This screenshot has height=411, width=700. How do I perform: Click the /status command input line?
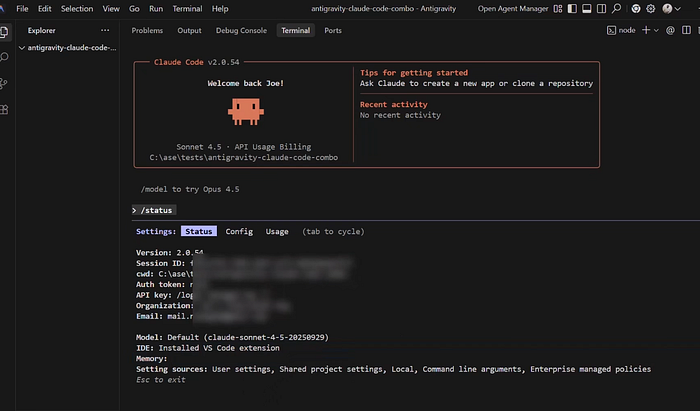tap(154, 210)
